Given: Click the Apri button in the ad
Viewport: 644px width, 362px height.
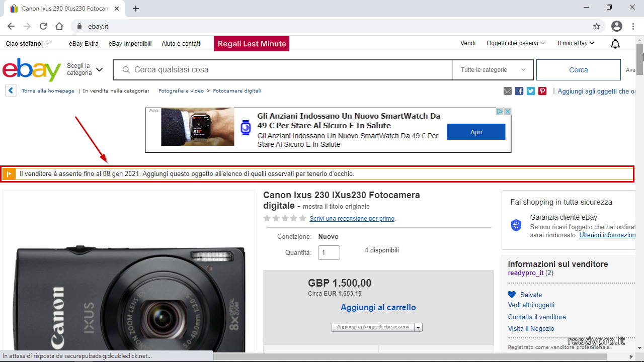Looking at the screenshot, I should 476,132.
